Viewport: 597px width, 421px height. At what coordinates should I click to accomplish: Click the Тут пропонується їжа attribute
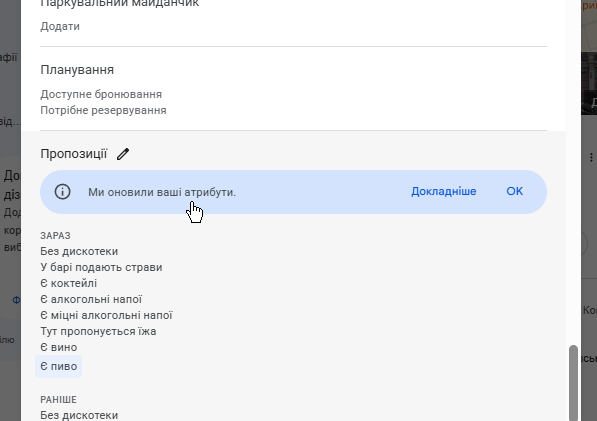tap(98, 331)
